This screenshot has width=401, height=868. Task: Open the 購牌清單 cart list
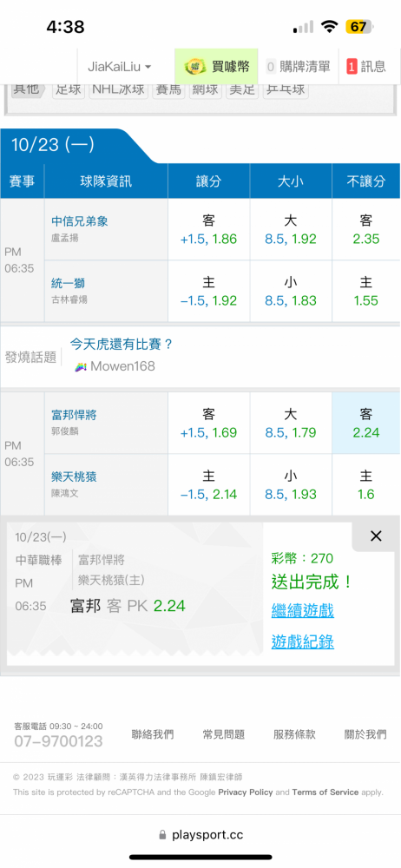click(298, 67)
